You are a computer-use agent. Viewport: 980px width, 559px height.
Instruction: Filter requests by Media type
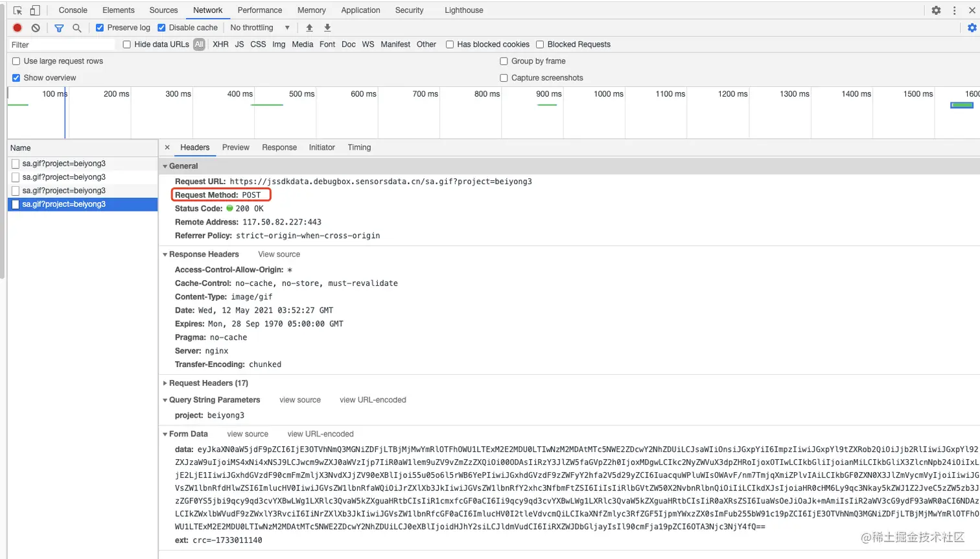(x=303, y=45)
